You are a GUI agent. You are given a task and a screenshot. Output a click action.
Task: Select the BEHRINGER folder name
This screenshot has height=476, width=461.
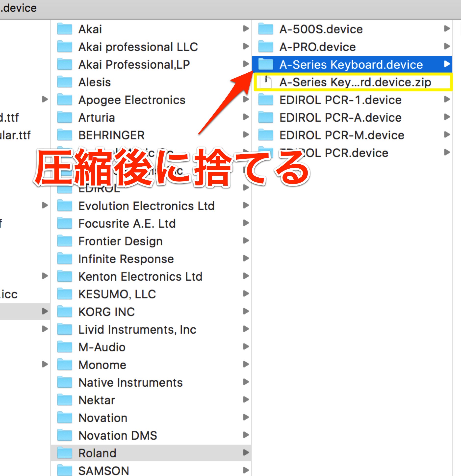(112, 135)
